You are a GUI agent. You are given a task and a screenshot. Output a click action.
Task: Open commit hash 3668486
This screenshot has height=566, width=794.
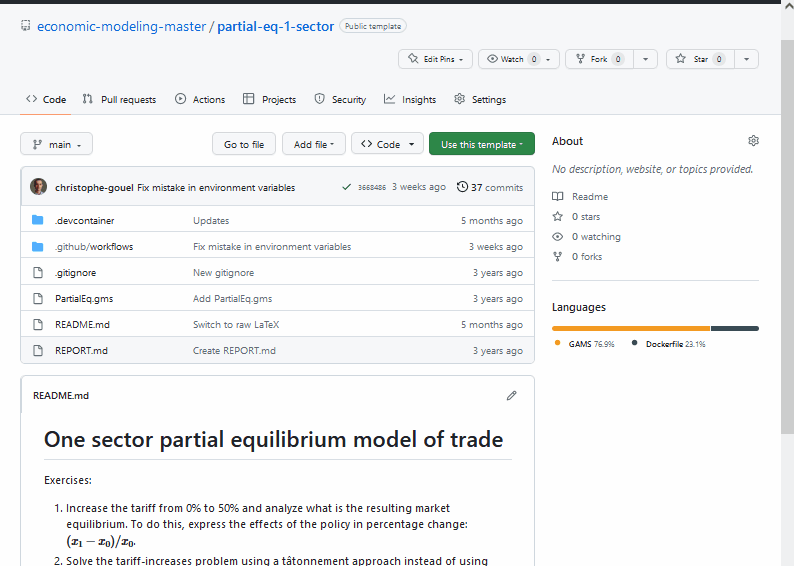(372, 187)
